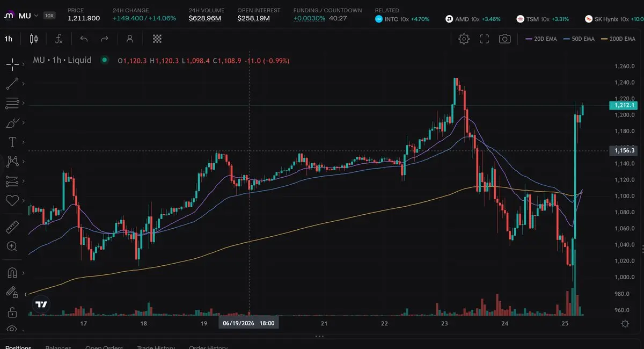
Task: Switch to the Trade History tab
Action: click(x=156, y=346)
